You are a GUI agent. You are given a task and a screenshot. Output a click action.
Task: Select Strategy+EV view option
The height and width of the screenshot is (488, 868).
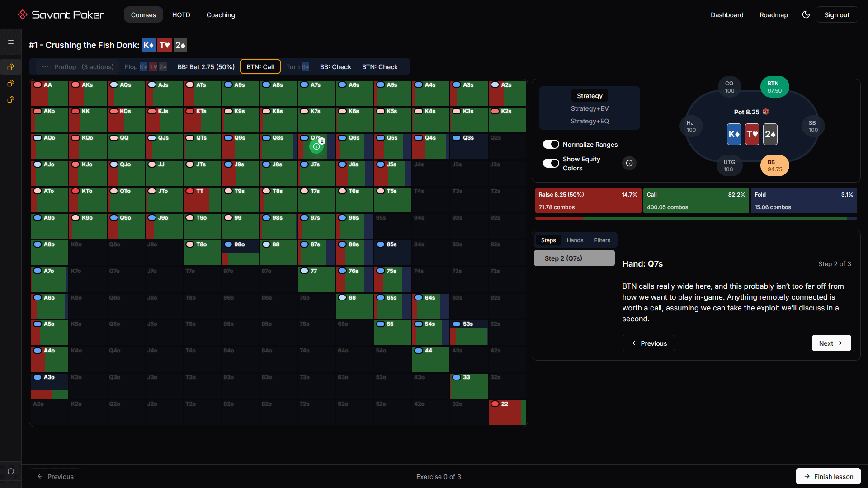589,108
